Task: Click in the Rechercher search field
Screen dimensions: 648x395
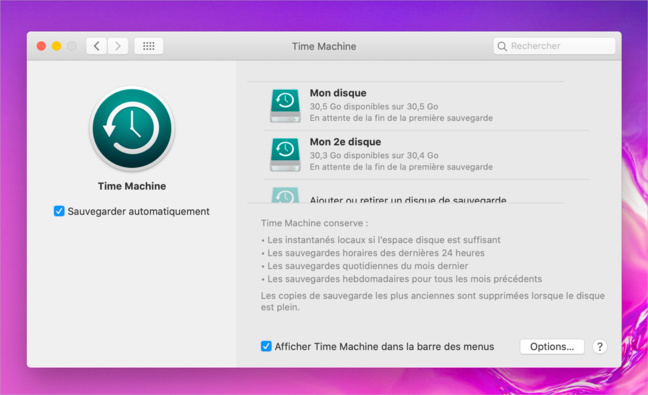Action: (554, 46)
